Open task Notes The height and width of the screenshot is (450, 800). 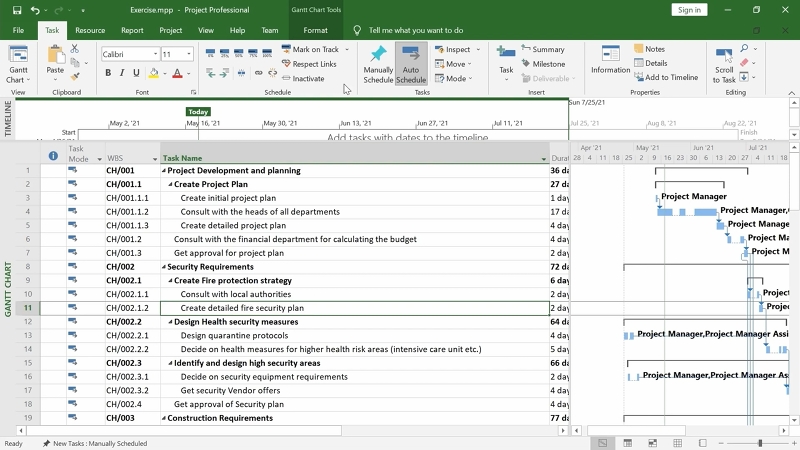point(649,49)
